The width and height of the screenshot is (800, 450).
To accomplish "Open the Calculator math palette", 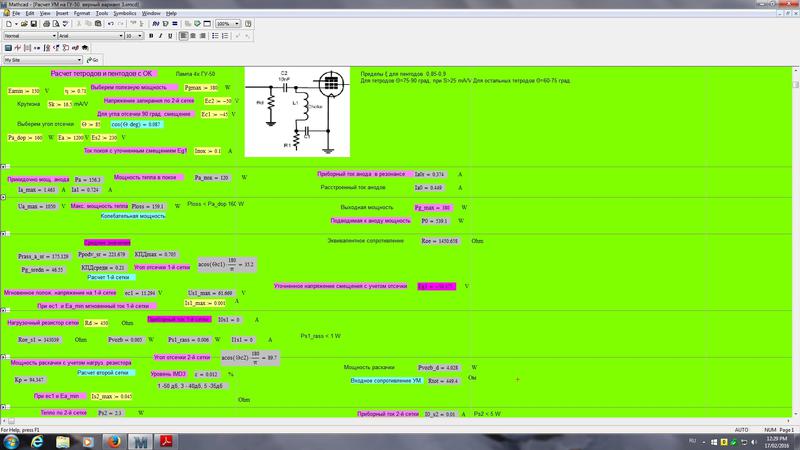I will pos(8,47).
